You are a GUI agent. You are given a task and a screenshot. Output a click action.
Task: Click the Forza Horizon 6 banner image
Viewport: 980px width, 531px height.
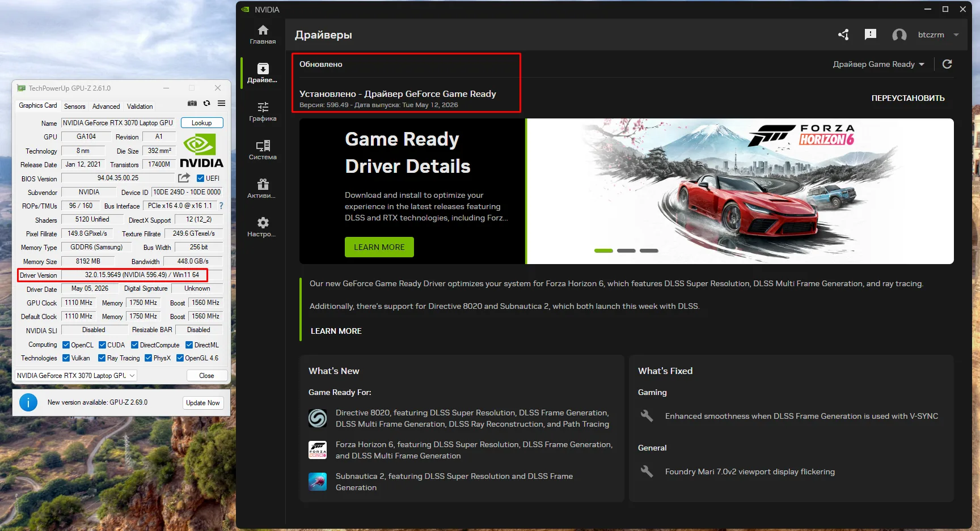(x=740, y=191)
